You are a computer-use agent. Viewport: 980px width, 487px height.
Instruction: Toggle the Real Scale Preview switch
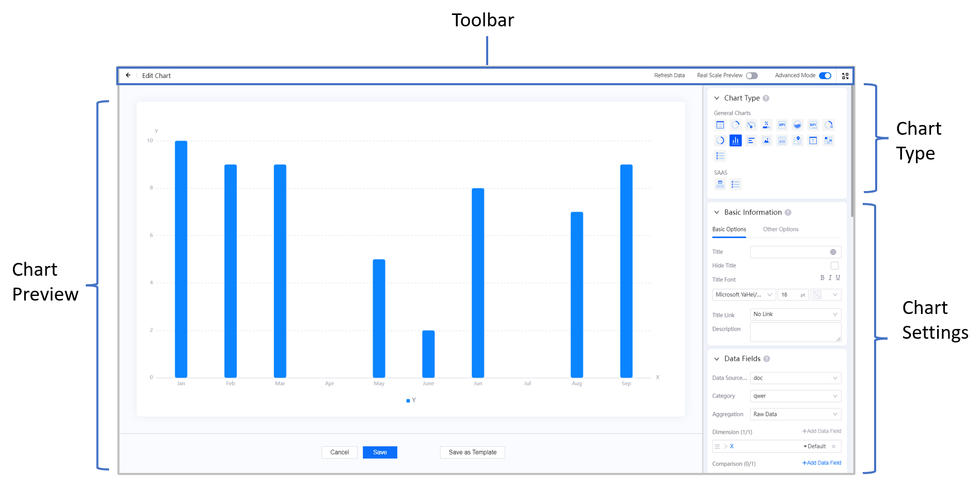(752, 75)
